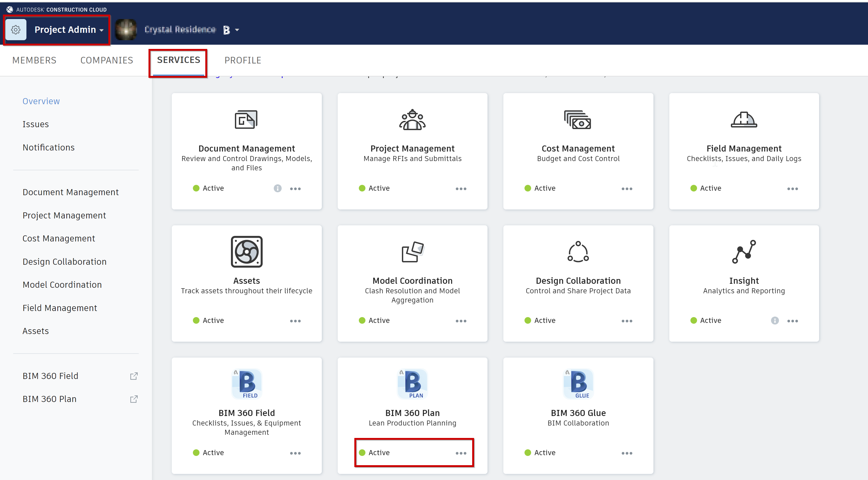The image size is (868, 480).
Task: Select Model Coordination in the sidebar
Action: [x=62, y=285]
